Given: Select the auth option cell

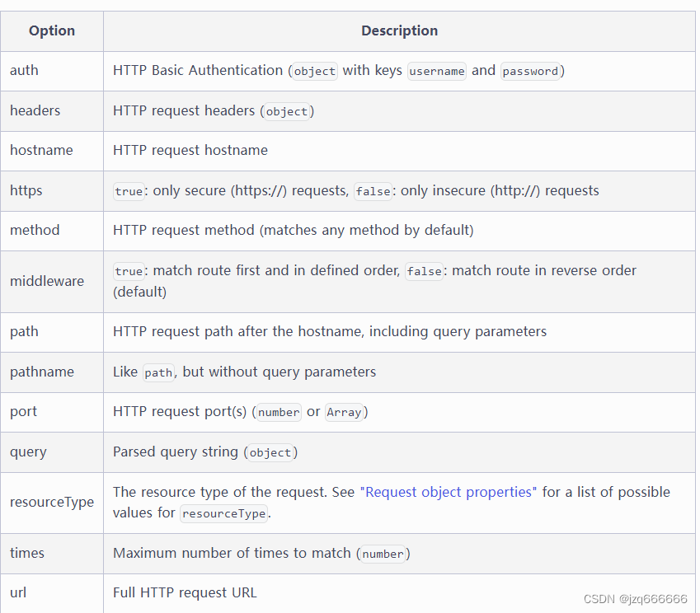Looking at the screenshot, I should click(x=52, y=71).
